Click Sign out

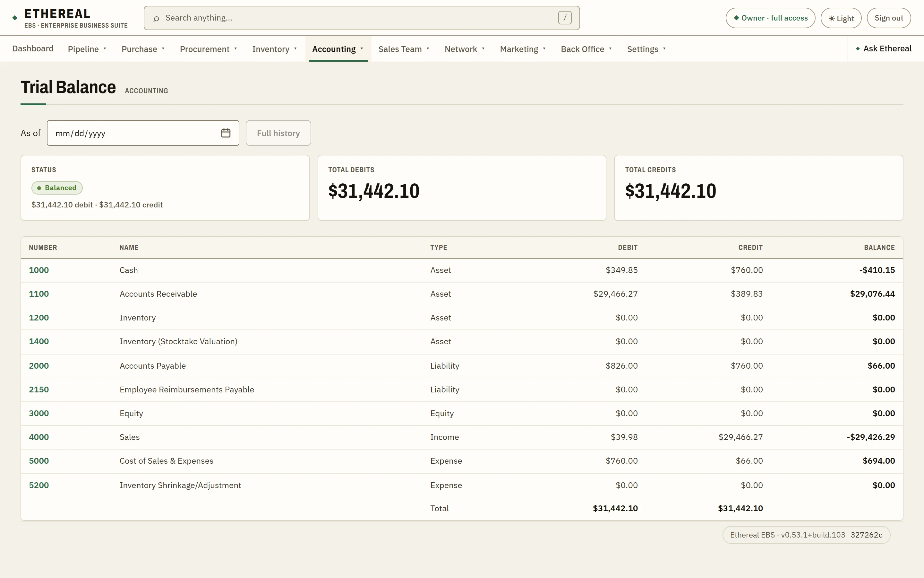(x=888, y=18)
